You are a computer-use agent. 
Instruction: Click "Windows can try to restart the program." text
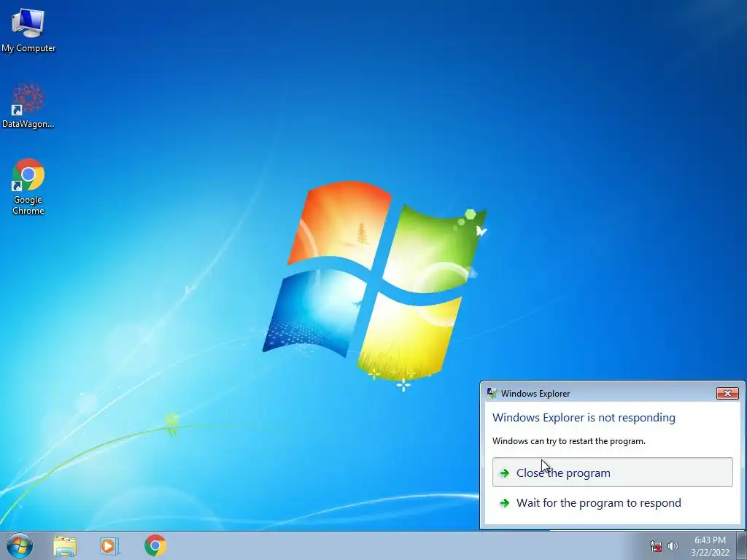click(569, 441)
